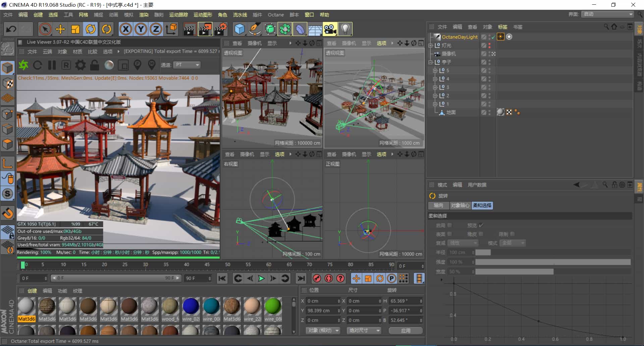Open the Light object bulb icon
Image resolution: width=644 pixels, height=346 pixels.
(345, 29)
